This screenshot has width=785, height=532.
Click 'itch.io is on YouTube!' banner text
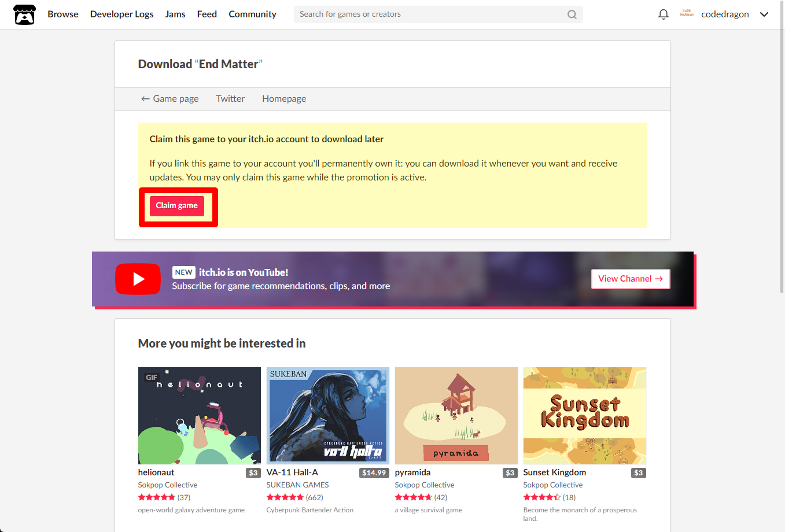point(244,272)
